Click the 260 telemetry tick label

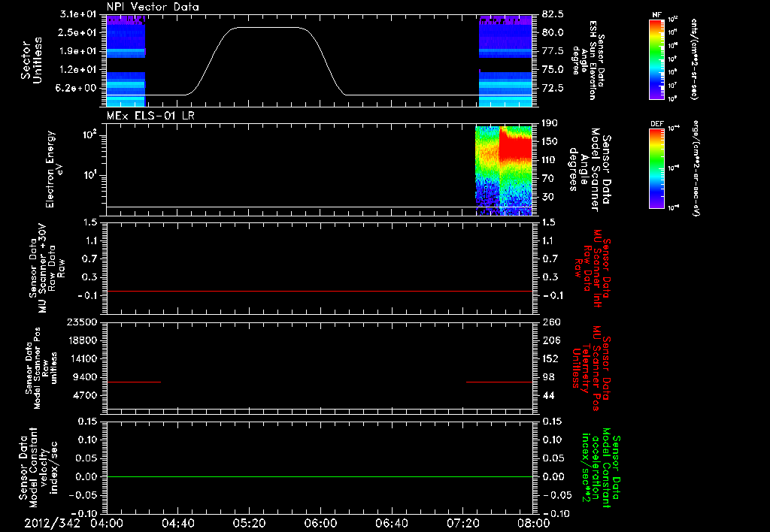(550, 322)
